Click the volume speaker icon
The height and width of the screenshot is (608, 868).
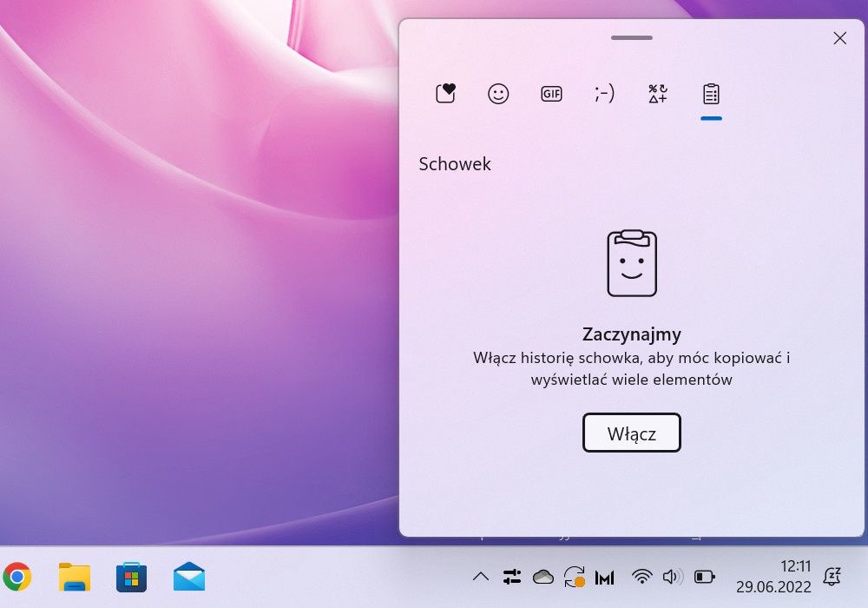tap(672, 577)
